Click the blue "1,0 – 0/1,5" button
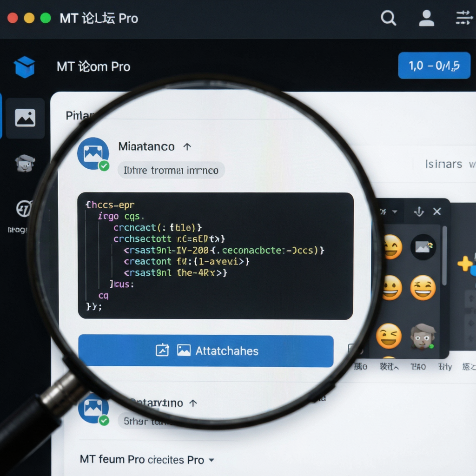 click(x=434, y=66)
